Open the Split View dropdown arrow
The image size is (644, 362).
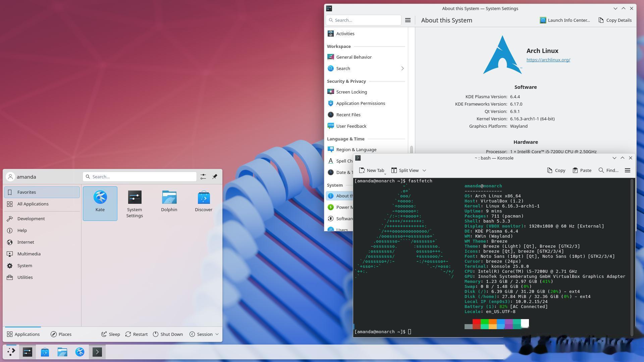pyautogui.click(x=424, y=170)
